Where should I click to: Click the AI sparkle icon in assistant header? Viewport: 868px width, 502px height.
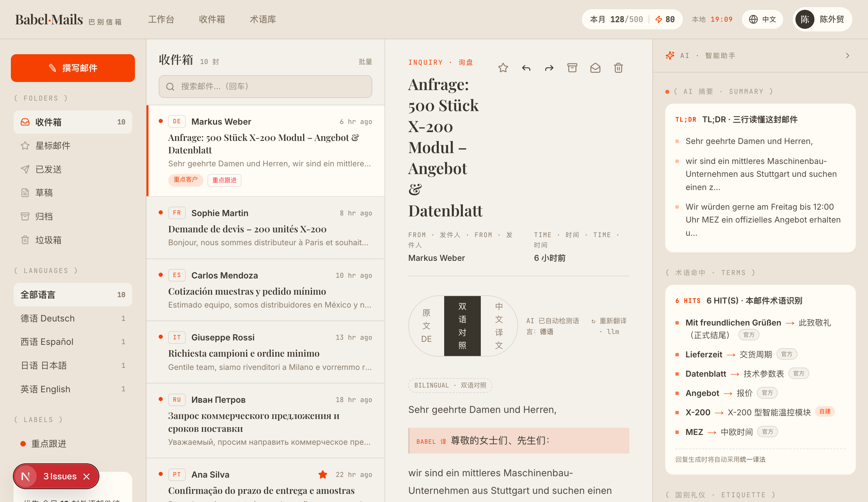[x=670, y=56]
